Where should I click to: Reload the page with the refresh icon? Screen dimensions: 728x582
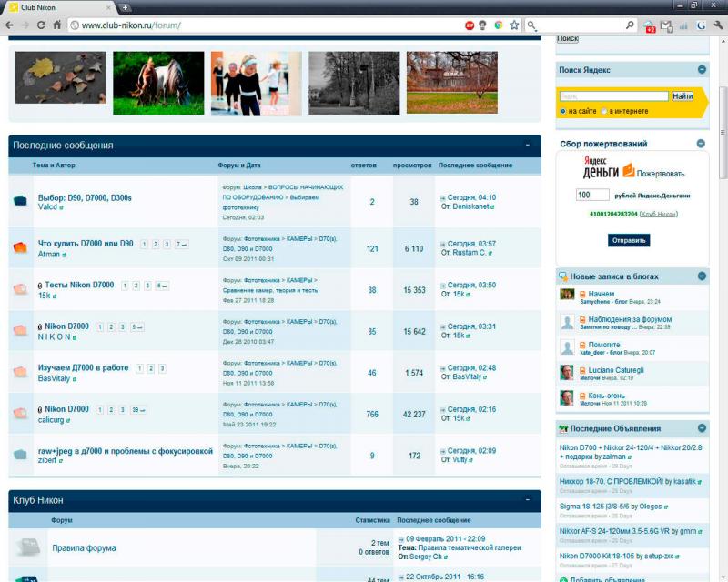[41, 25]
